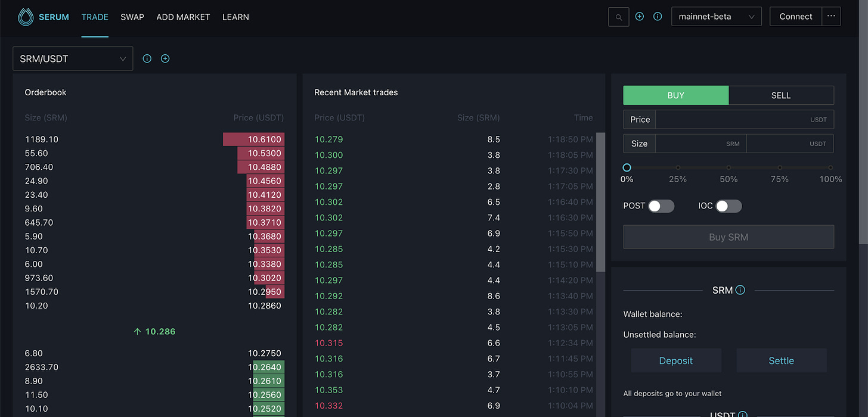Set size slider to 50% mark
This screenshot has height=417, width=868.
click(x=728, y=167)
